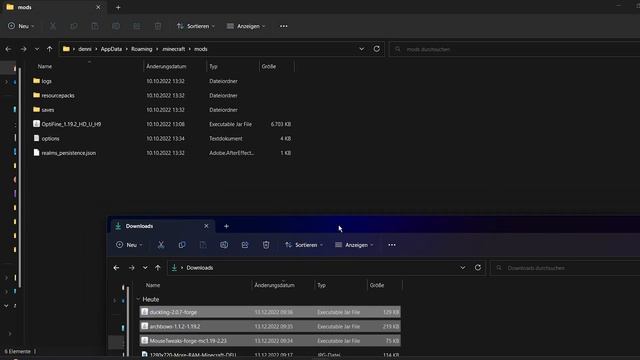Screen dimensions: 640x360
Task: Go forward in the Downloads window
Action: click(x=131, y=268)
